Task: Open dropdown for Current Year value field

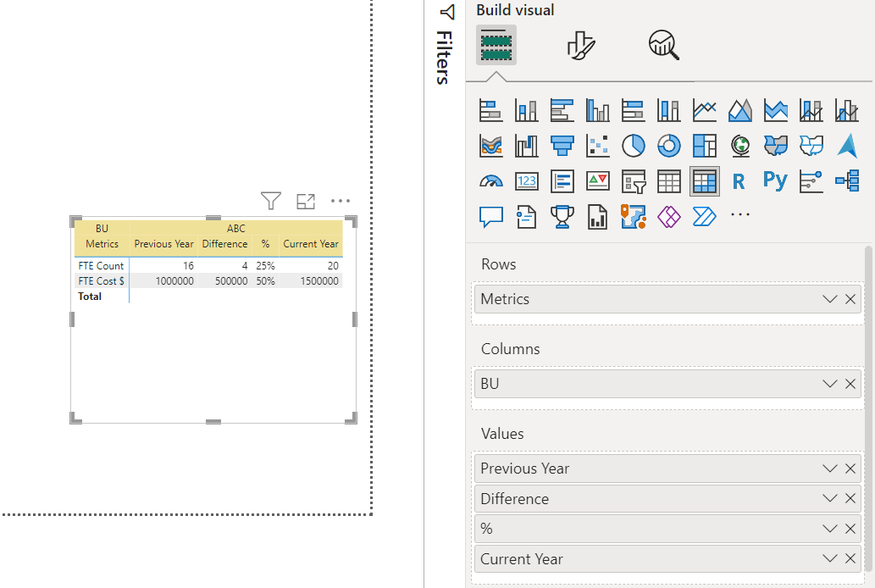Action: (830, 558)
